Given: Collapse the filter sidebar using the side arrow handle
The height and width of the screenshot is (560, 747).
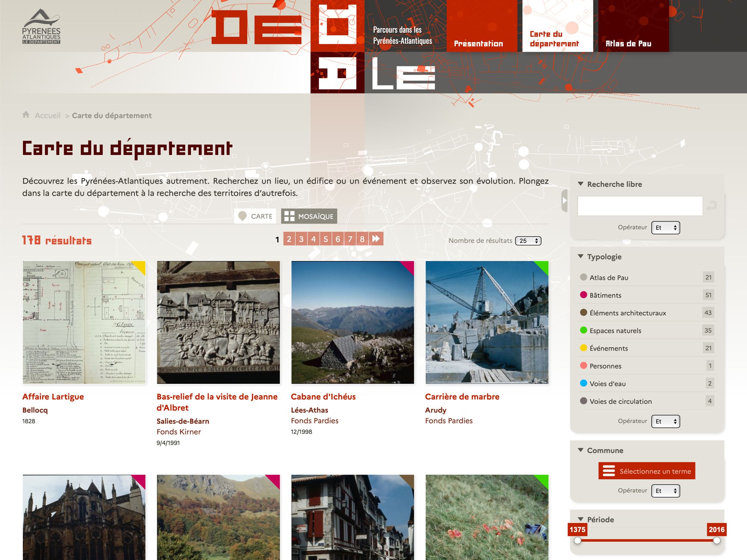Looking at the screenshot, I should [564, 200].
